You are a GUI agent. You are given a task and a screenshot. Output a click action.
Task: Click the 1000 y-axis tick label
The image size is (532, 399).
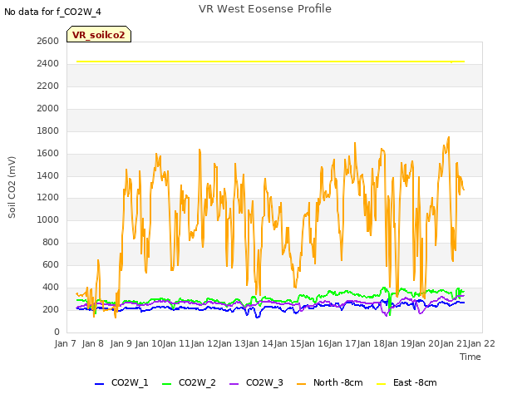[48, 219]
